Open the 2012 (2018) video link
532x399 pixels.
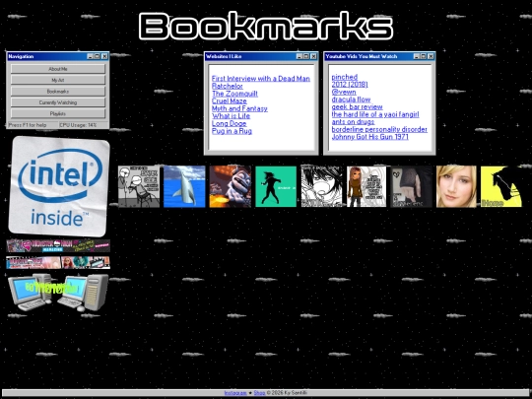pos(350,85)
